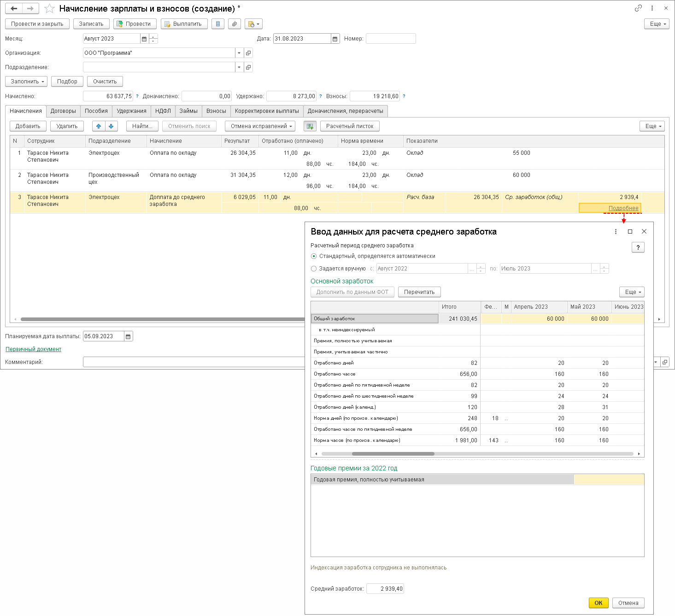Select Стандартный automatic period option
This screenshot has width=675, height=616.
tap(314, 256)
